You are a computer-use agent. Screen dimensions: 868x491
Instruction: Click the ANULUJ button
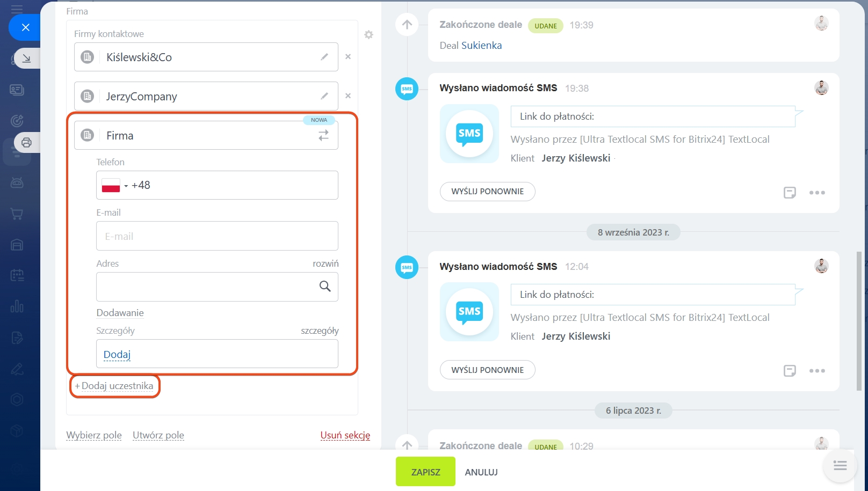[481, 472]
